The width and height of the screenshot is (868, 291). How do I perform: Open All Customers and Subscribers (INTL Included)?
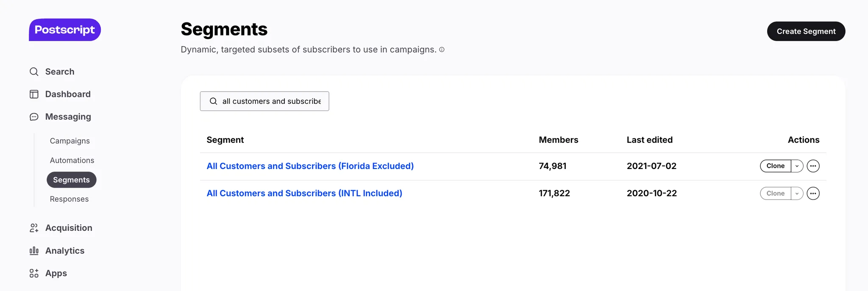(x=304, y=194)
